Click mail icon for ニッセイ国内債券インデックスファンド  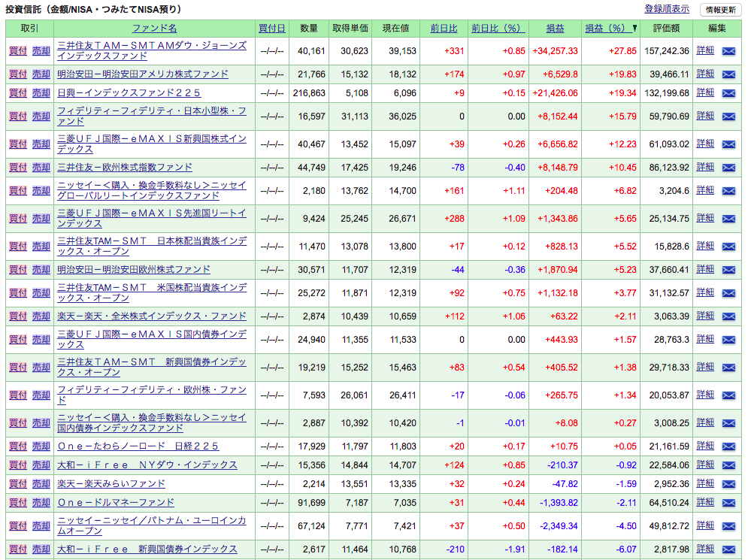point(728,423)
